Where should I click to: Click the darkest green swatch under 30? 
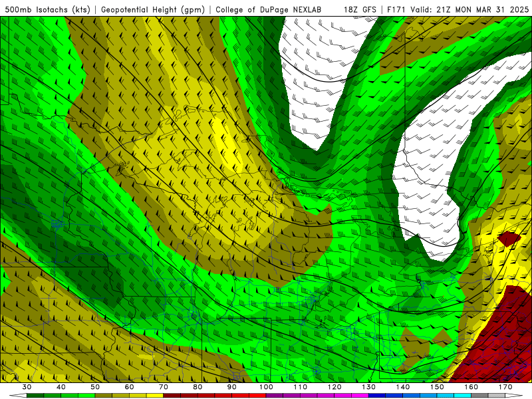click(x=35, y=396)
